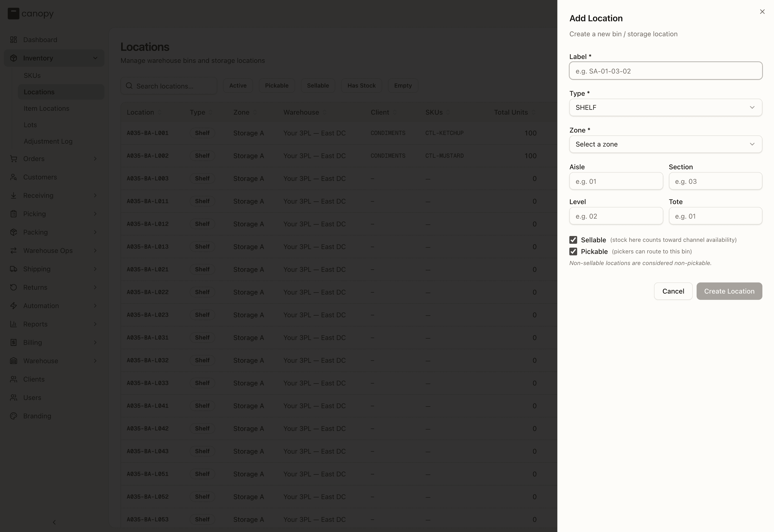Toggle the Active filter chip

238,86
